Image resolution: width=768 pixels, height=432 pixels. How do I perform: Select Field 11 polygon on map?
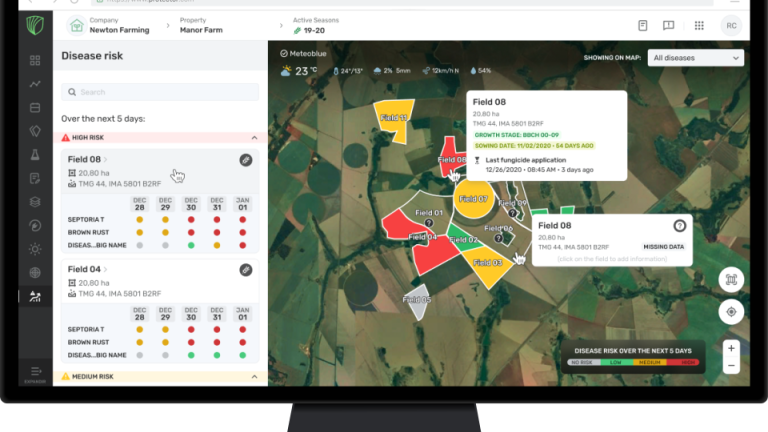coord(392,120)
